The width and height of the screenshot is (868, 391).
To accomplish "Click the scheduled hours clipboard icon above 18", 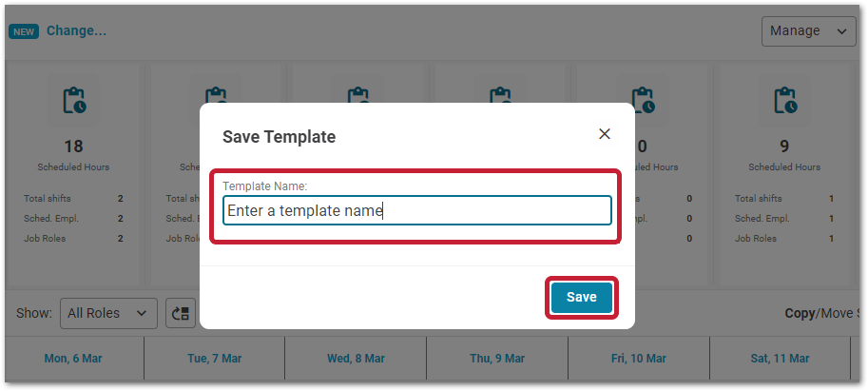I will point(74,100).
